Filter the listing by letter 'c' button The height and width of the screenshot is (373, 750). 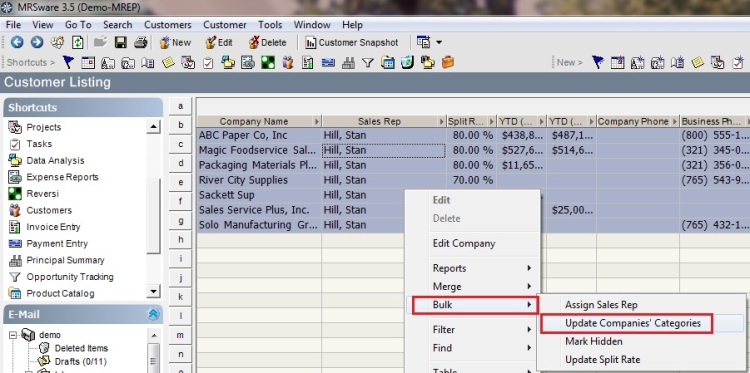(180, 144)
